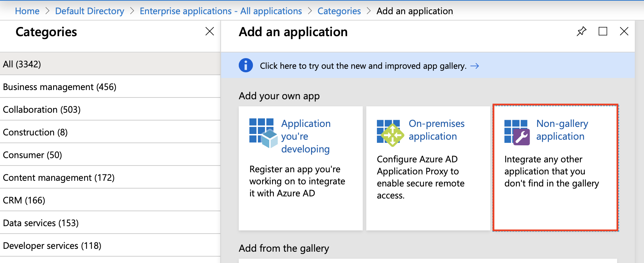Click the arrow after the gallery banner
Screen dimensions: 644x263
point(475,66)
